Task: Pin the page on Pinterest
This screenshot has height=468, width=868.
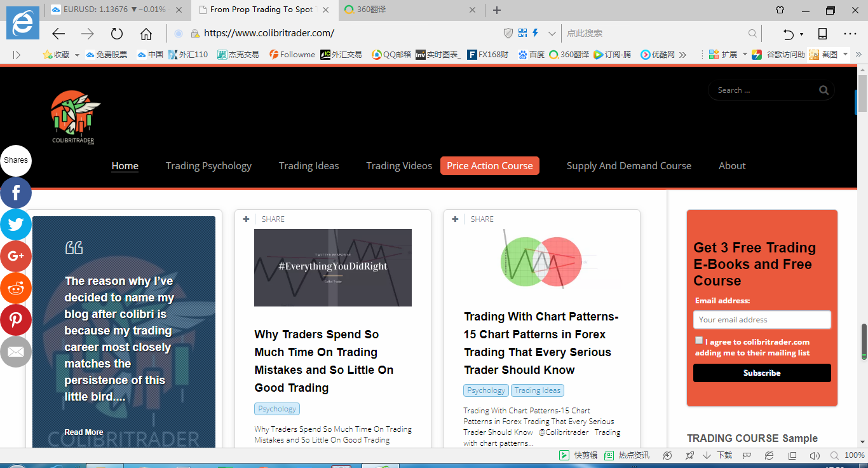Action: coord(16,320)
